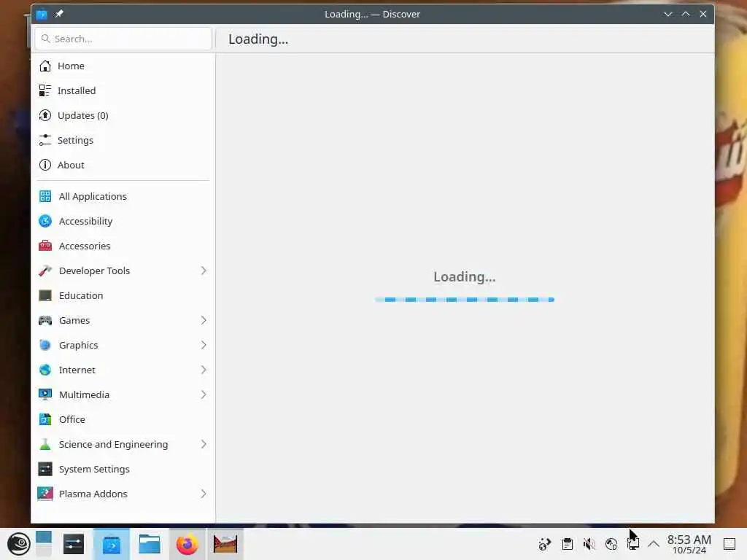Focus the Search input field
This screenshot has width=747, height=560.
click(x=123, y=39)
